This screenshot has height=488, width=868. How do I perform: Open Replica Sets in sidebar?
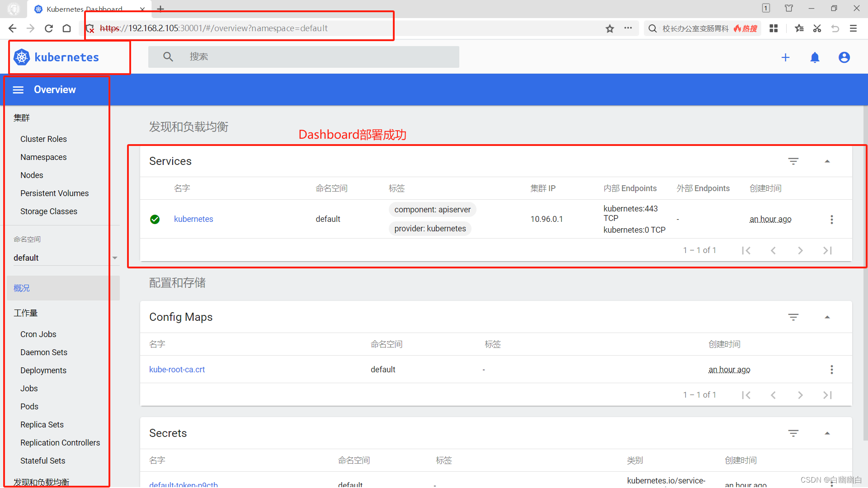[x=42, y=425]
